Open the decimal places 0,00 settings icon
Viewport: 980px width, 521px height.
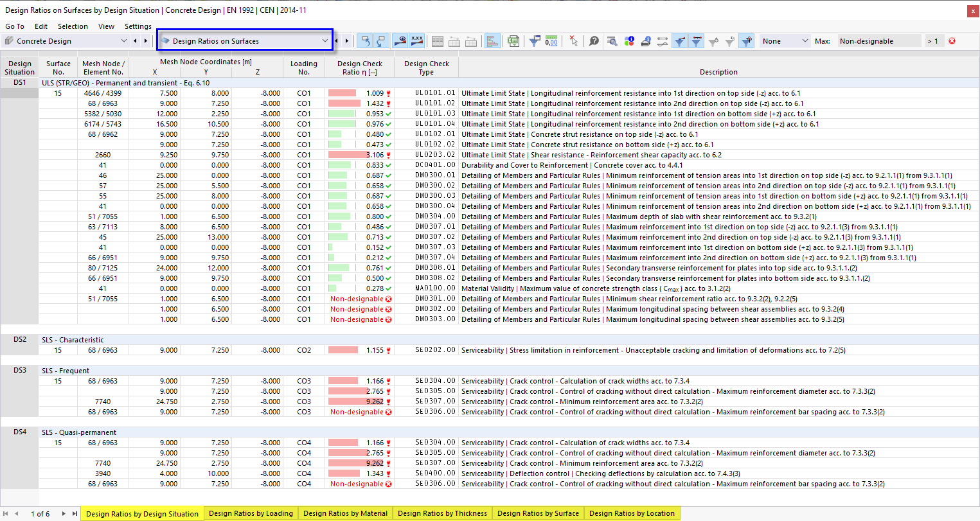[x=551, y=41]
